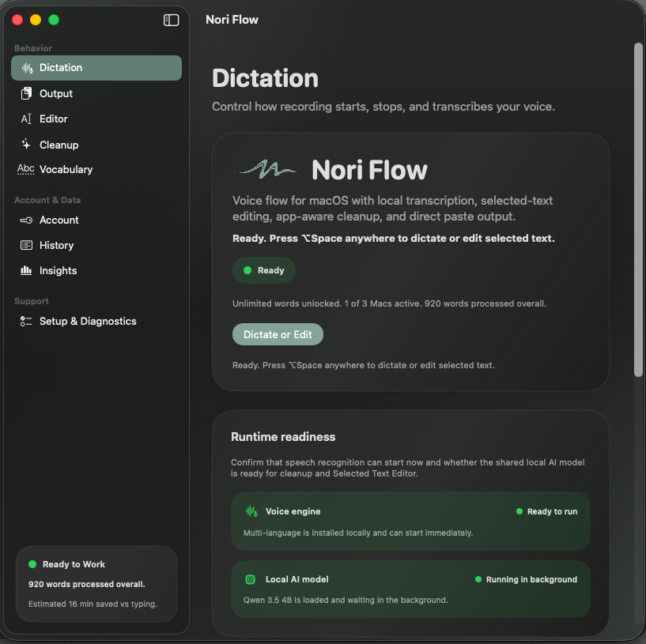Click 'Voice flow for macOS' description

(393, 209)
